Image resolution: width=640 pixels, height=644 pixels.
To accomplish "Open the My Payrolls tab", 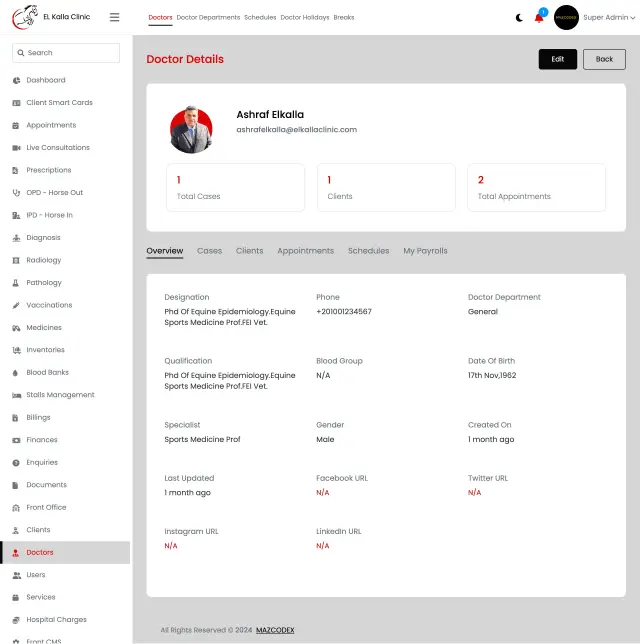I will pyautogui.click(x=425, y=251).
